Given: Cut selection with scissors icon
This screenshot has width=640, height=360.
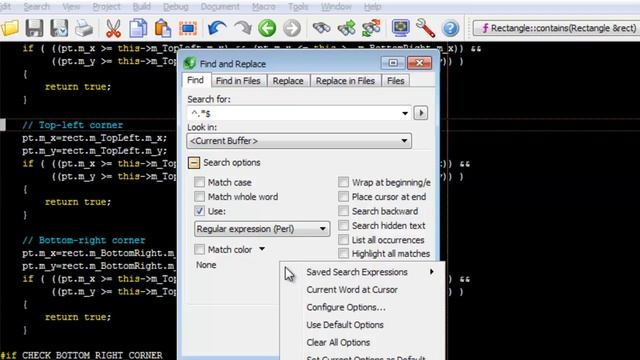Looking at the screenshot, I should coord(113,28).
